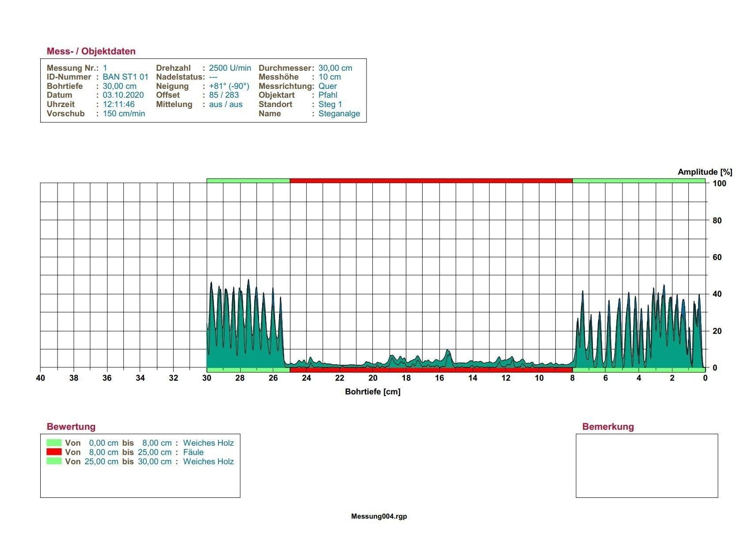Image resolution: width=756 pixels, height=535 pixels.
Task: Click the Messung004.rgp file name
Action: [x=379, y=516]
